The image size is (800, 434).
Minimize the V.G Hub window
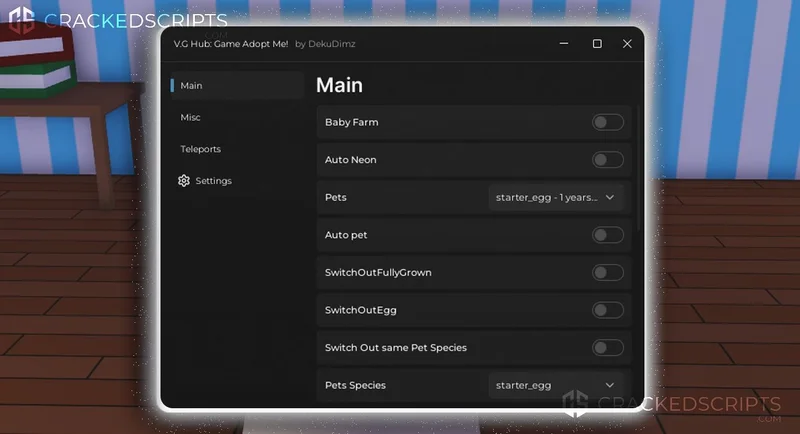[x=567, y=44]
